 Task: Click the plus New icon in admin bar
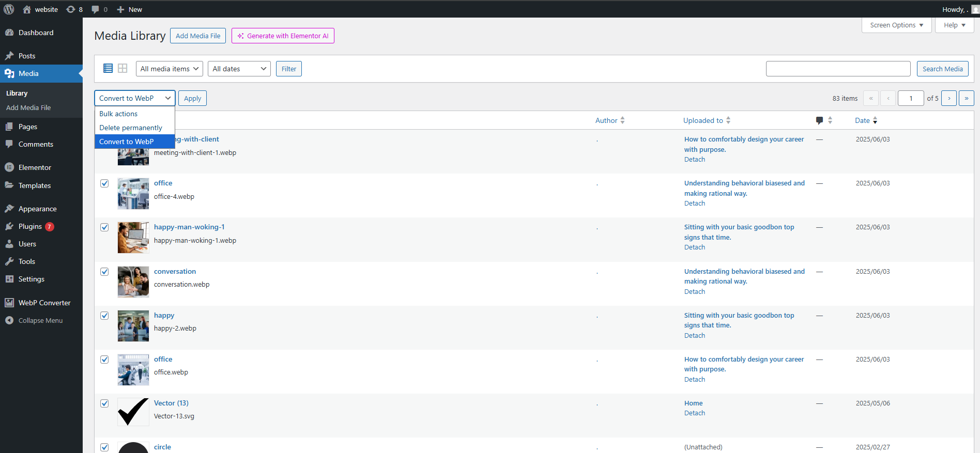coord(120,9)
